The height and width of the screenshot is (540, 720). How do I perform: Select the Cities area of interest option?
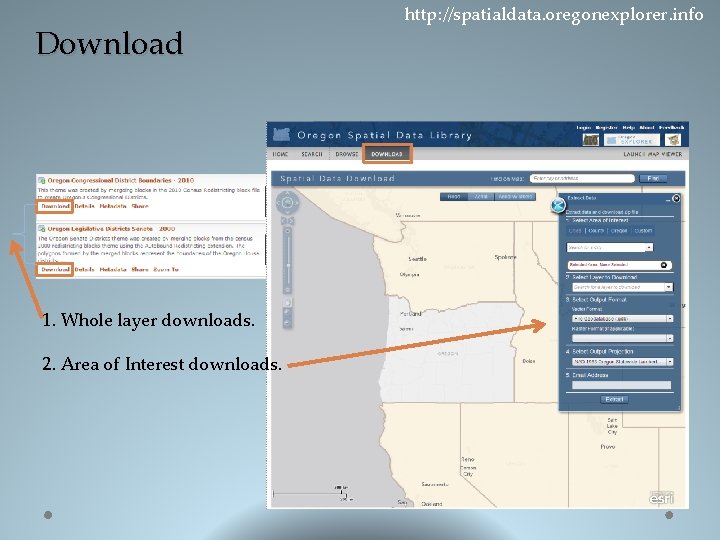(x=575, y=231)
